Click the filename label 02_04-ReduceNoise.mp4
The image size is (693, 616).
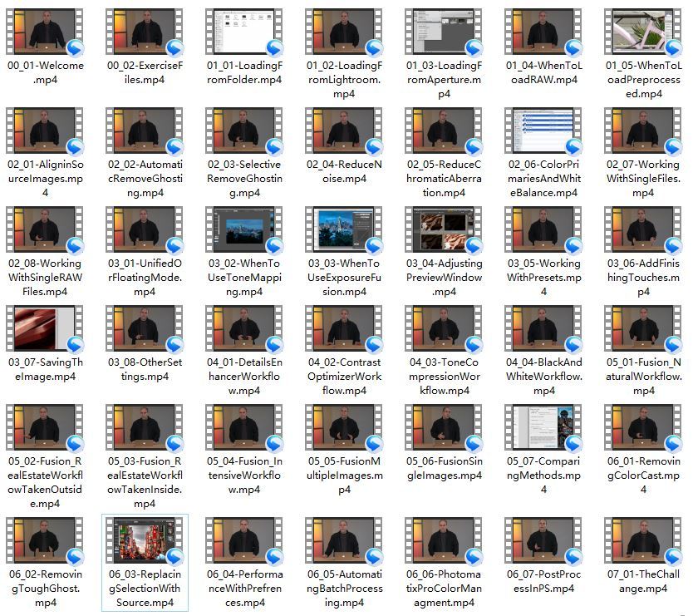click(344, 171)
